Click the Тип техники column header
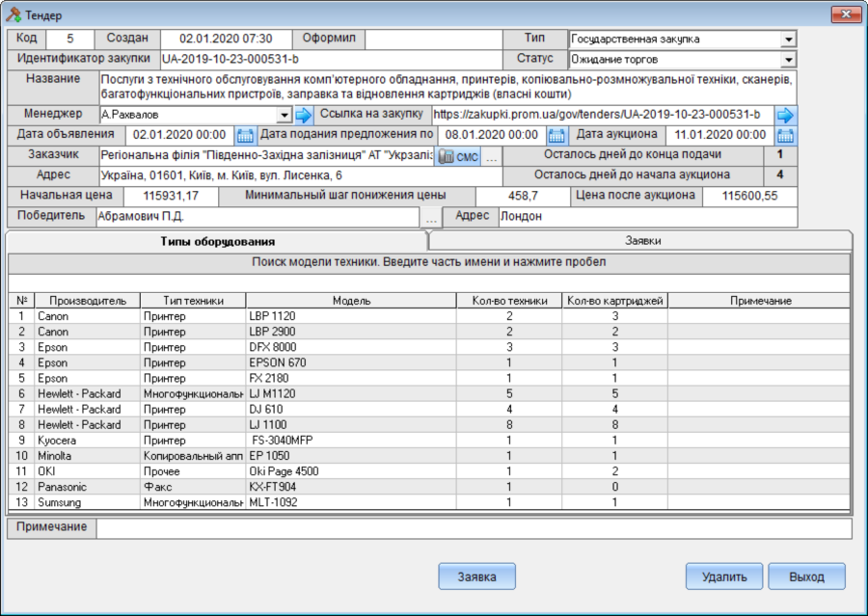Image resolution: width=868 pixels, height=616 pixels. coord(193,301)
